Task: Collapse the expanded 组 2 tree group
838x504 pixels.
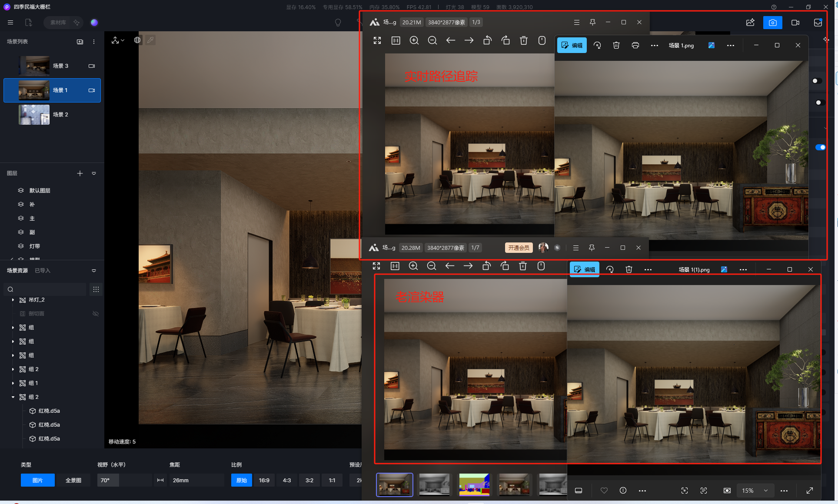Action: (x=13, y=397)
